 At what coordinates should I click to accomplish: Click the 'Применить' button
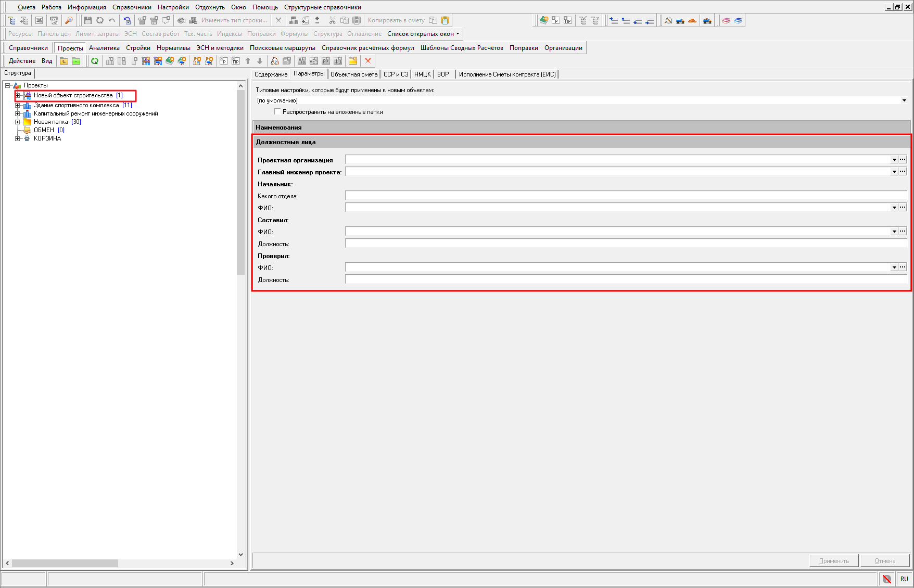point(834,561)
